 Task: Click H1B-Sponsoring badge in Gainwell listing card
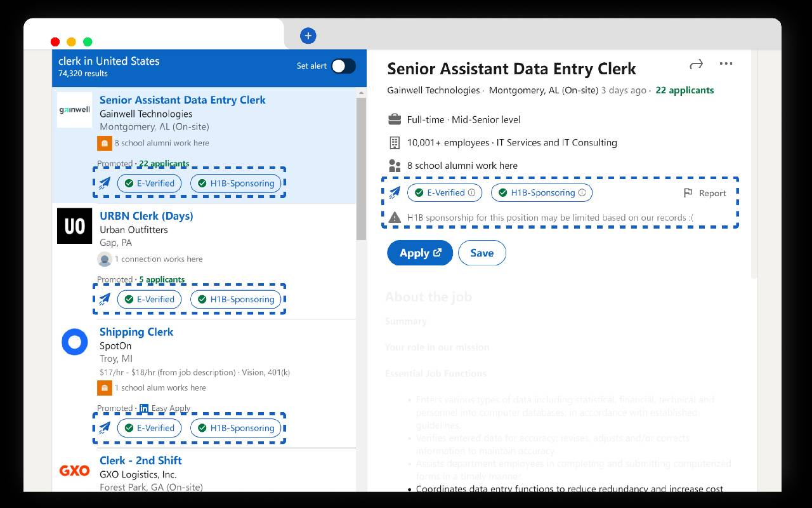(x=236, y=184)
